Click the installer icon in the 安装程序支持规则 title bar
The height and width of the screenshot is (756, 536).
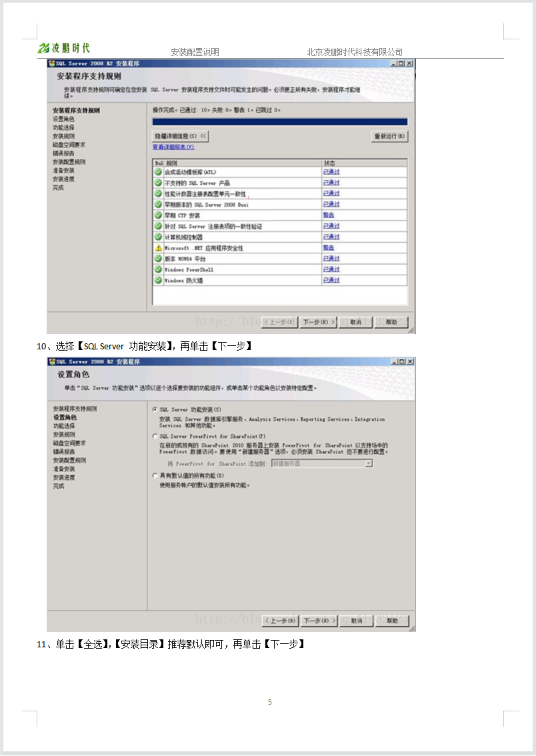51,63
